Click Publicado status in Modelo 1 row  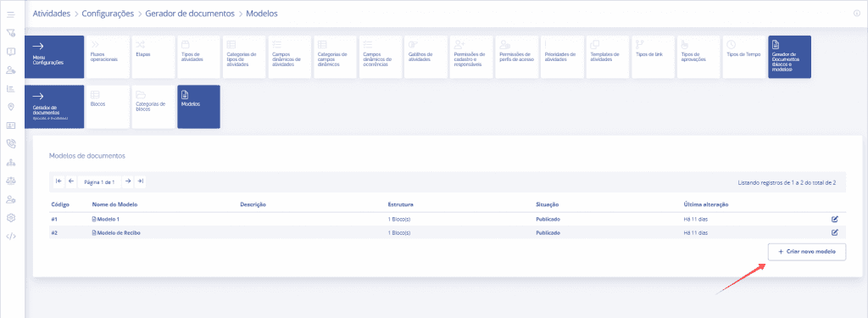[548, 219]
